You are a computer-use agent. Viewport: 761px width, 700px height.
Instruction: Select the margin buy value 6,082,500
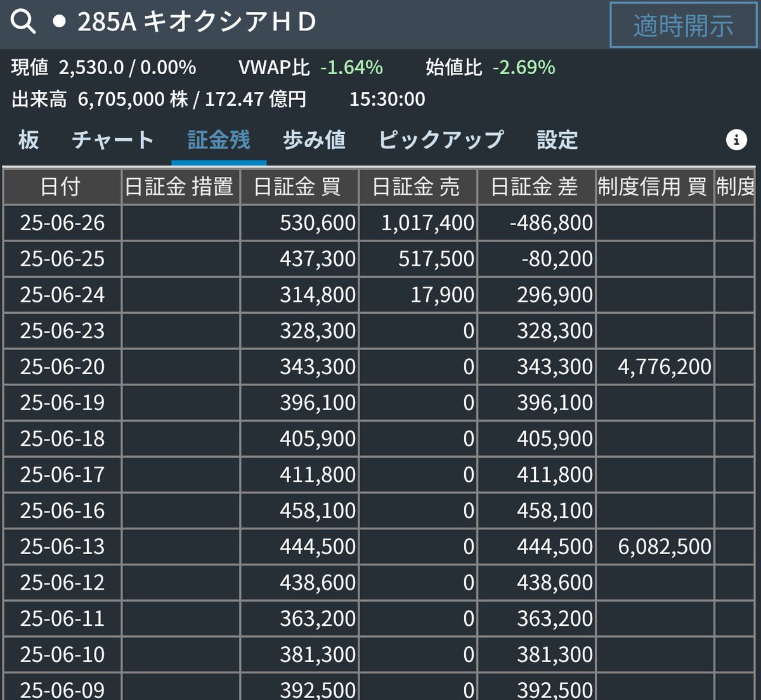tap(665, 547)
